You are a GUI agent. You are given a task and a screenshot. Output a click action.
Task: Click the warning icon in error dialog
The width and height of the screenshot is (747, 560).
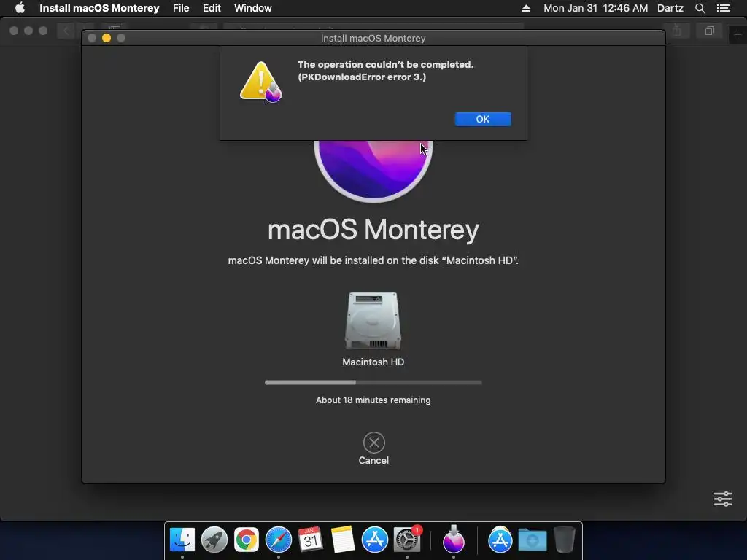[x=260, y=82]
